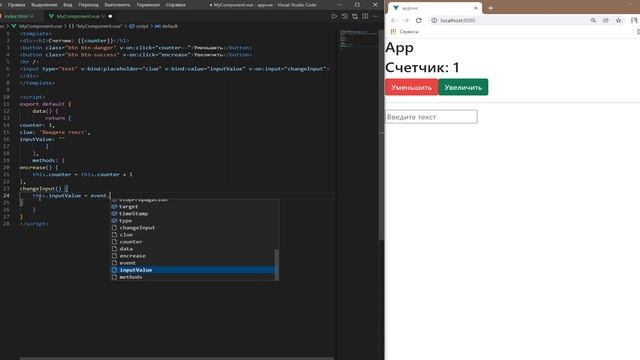
Task: Go forward in the browser
Action: point(406,20)
